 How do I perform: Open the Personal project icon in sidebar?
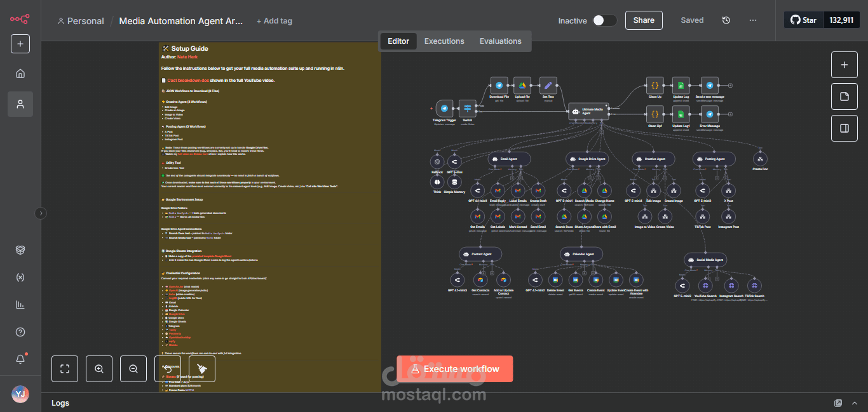[20, 103]
